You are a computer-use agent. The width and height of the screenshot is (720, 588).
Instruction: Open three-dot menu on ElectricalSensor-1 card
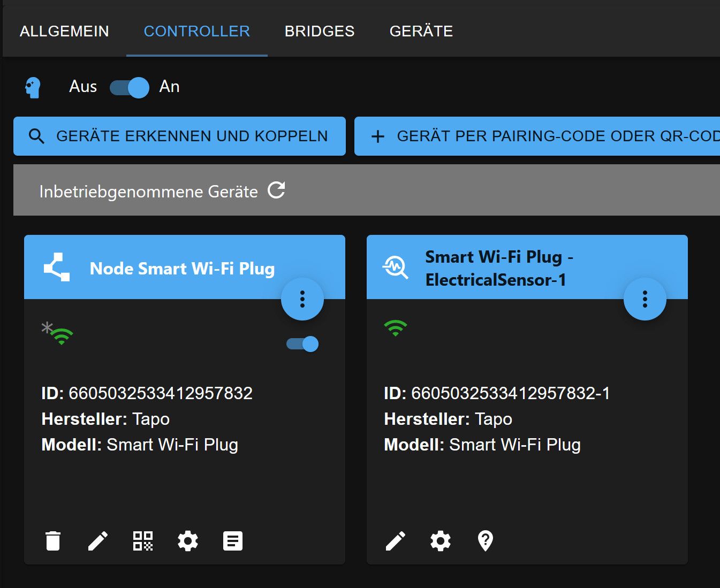pos(645,299)
